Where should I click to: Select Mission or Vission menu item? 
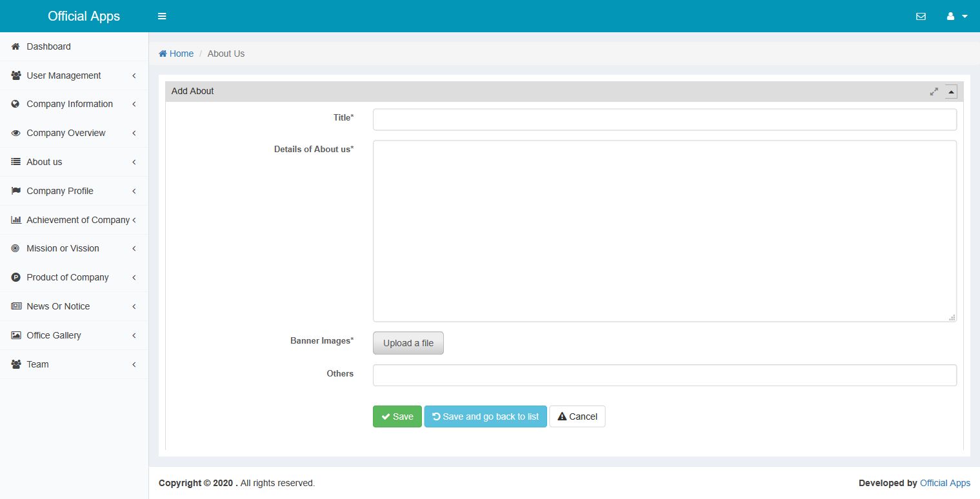tap(74, 248)
